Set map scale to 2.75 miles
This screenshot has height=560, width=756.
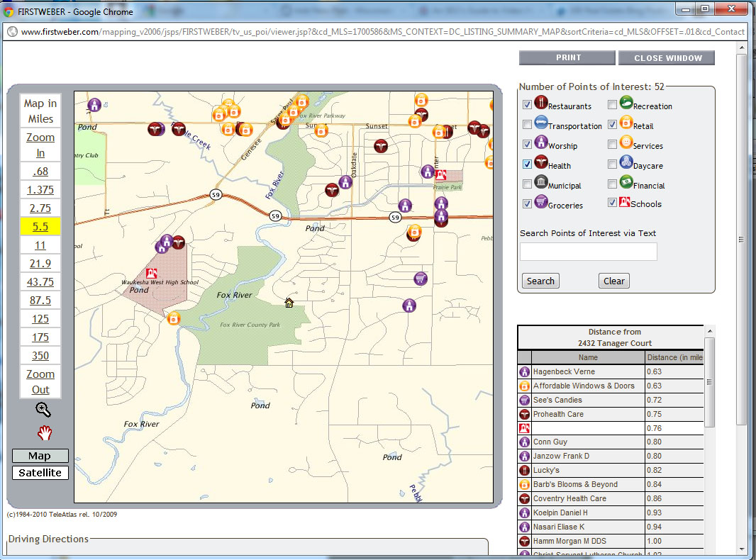coord(40,208)
